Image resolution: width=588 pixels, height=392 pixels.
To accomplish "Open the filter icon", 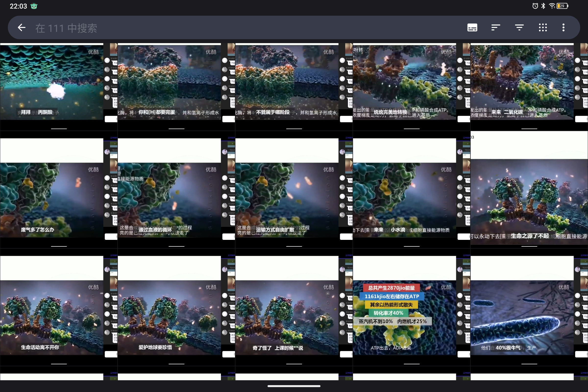I will pos(519,27).
